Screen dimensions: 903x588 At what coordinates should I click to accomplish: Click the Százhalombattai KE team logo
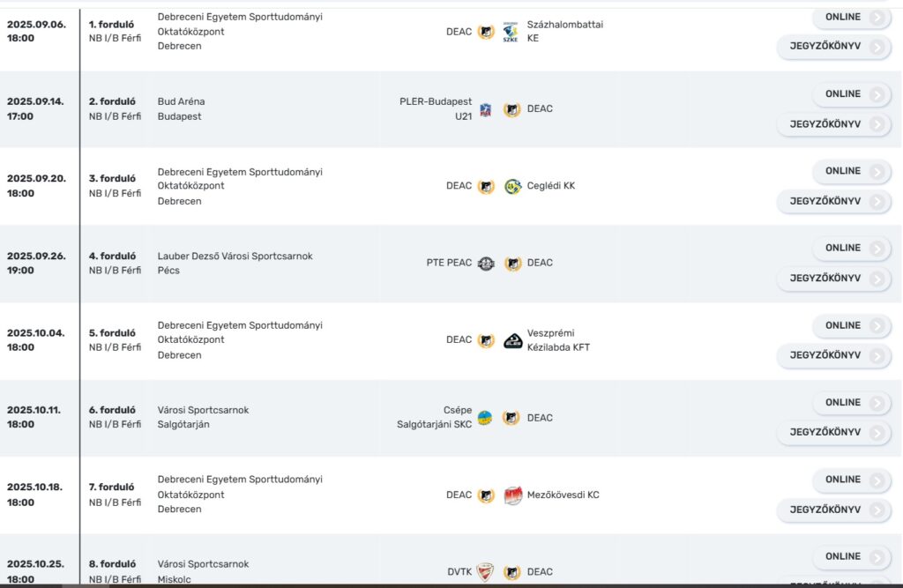pos(511,32)
